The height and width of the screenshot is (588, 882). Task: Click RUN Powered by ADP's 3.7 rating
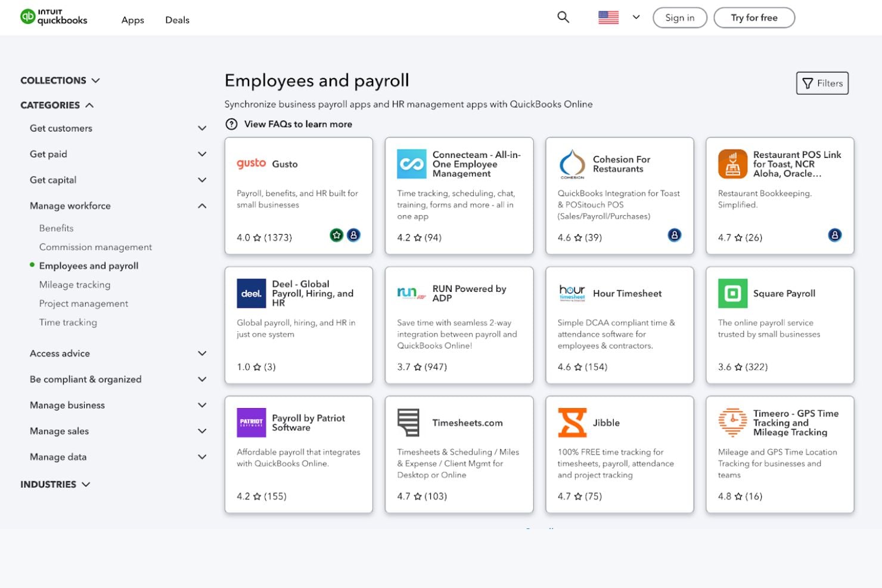coord(422,366)
